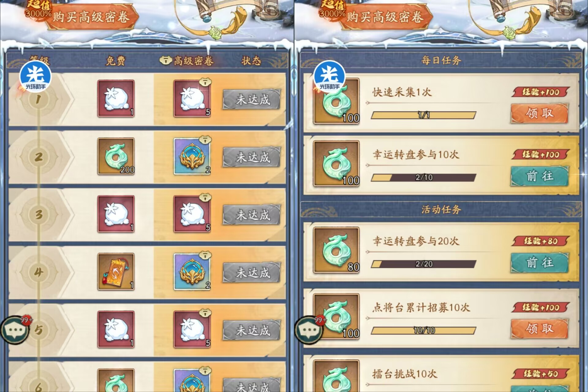Claim 点将台累计招募10次 reward via 领取
The width and height of the screenshot is (588, 392).
pyautogui.click(x=540, y=329)
